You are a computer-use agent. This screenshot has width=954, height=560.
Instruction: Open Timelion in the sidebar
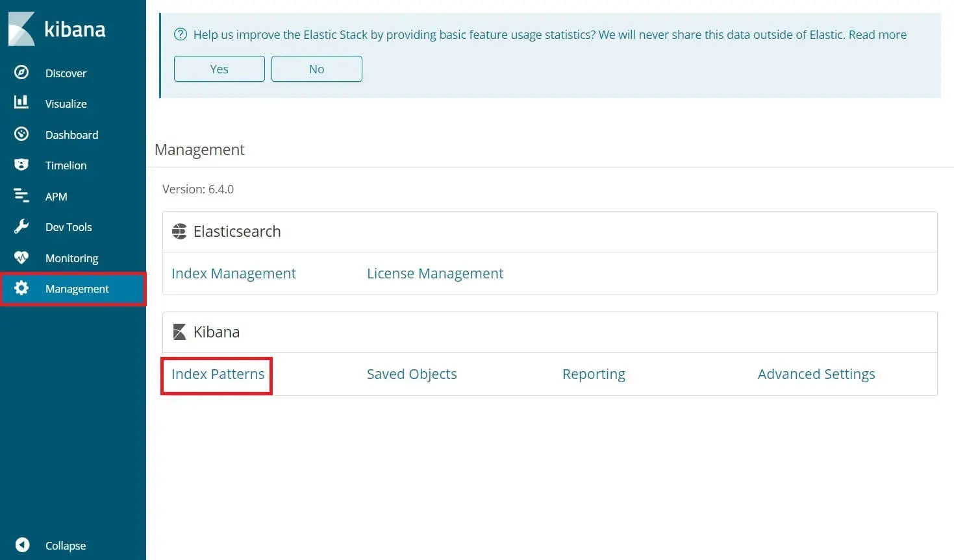pyautogui.click(x=66, y=165)
